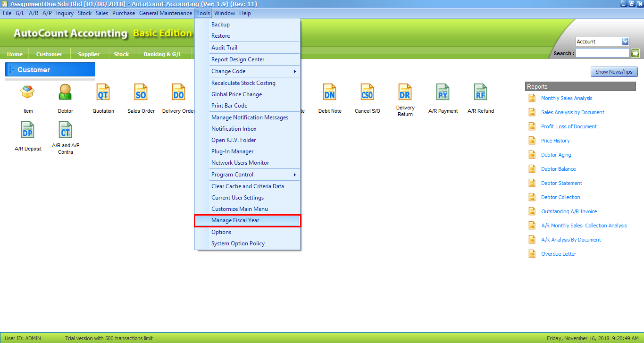Open the A/R Payment icon
This screenshot has height=343, width=644.
coord(443,92)
